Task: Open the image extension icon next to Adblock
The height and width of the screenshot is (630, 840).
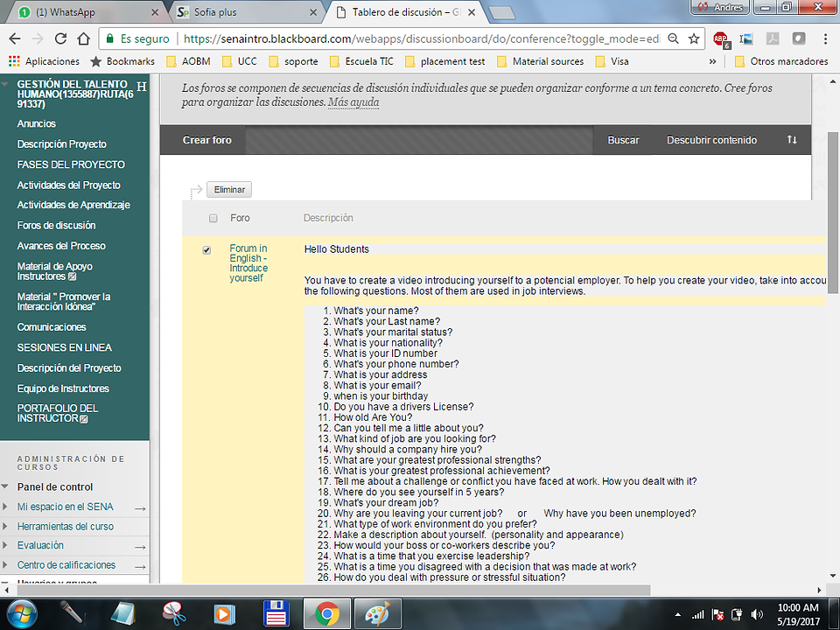Action: (x=746, y=38)
